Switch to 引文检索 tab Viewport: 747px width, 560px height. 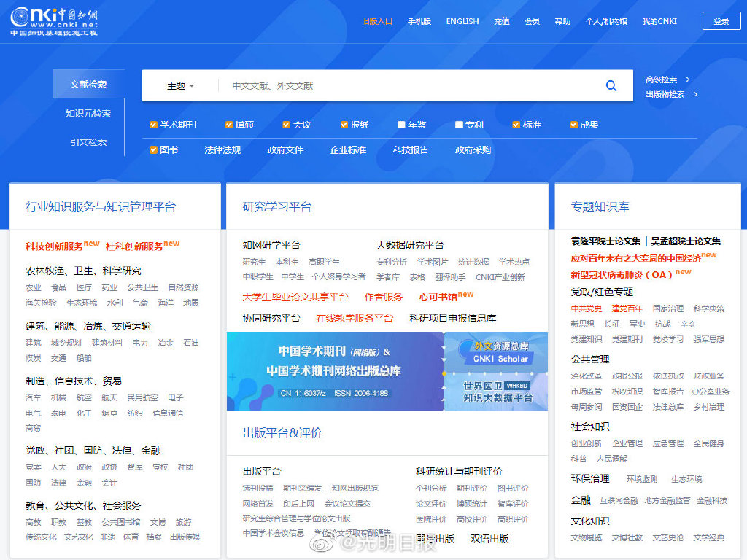(88, 142)
